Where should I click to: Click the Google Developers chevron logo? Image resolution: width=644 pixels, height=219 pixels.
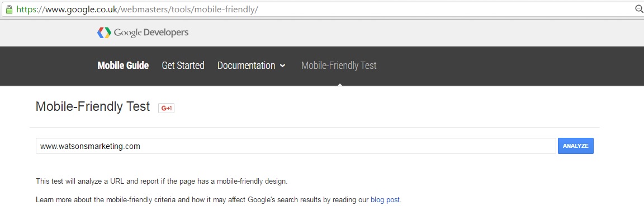[104, 32]
